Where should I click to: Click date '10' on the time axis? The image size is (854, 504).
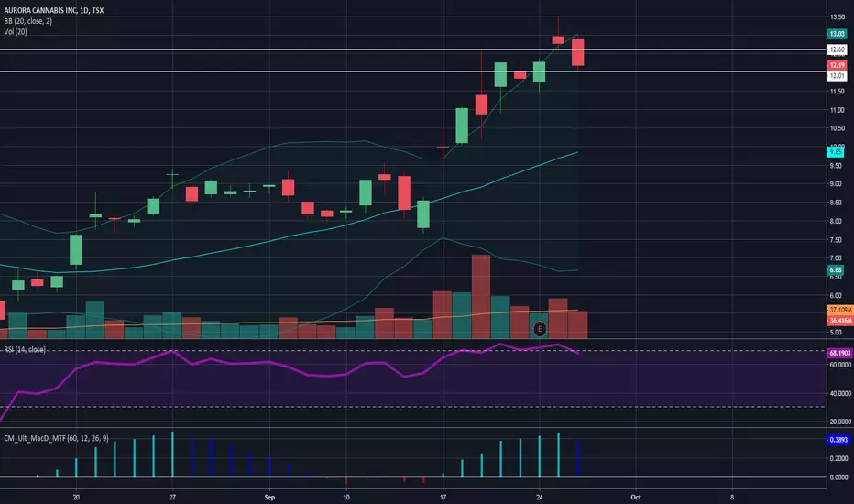coord(346,497)
